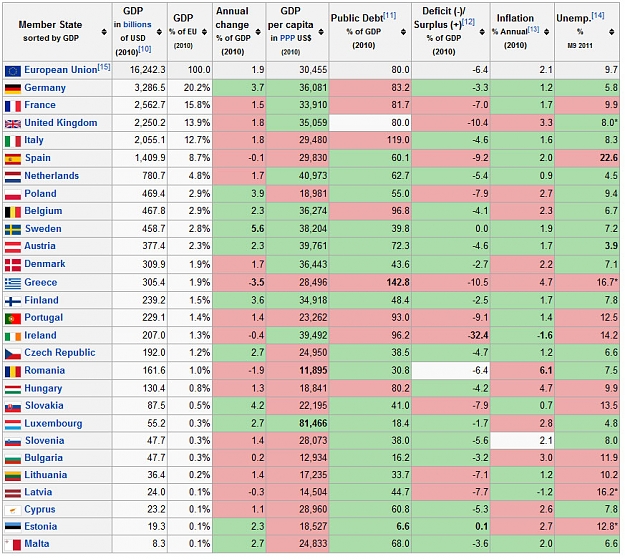Click the Belgium flag icon

click(x=13, y=212)
